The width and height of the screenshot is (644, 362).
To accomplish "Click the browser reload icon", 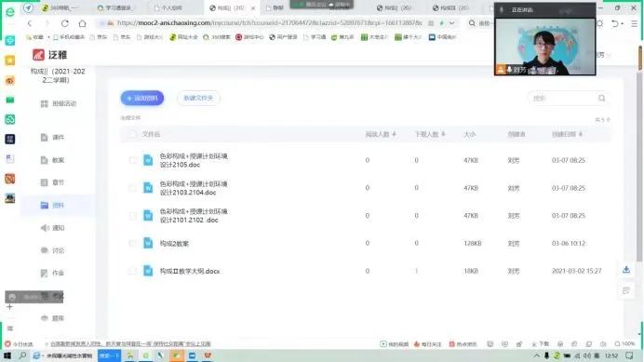I will click(64, 23).
